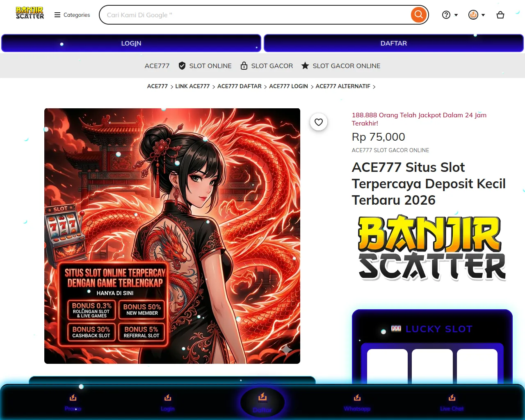Image resolution: width=525 pixels, height=420 pixels.
Task: Click the LOGIN button
Action: coord(131,43)
